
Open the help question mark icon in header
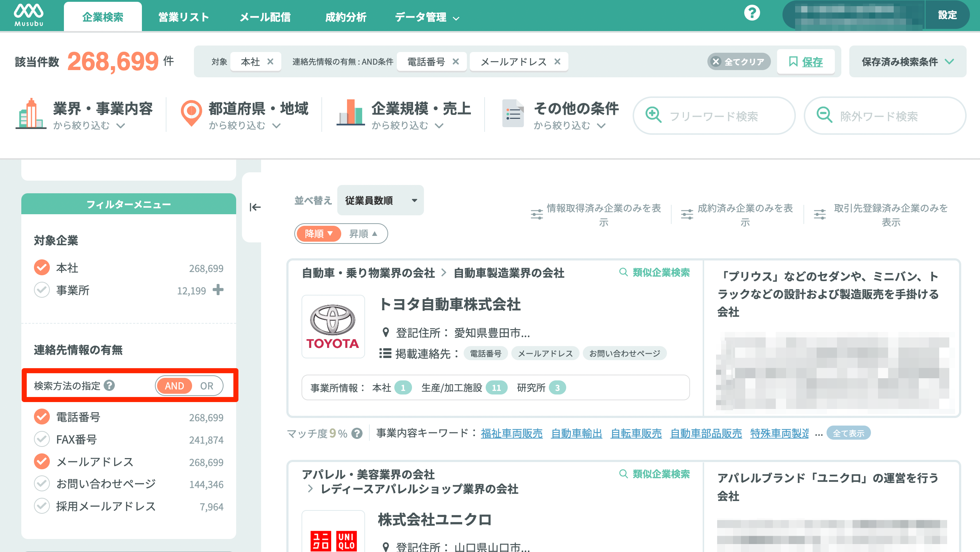click(752, 13)
